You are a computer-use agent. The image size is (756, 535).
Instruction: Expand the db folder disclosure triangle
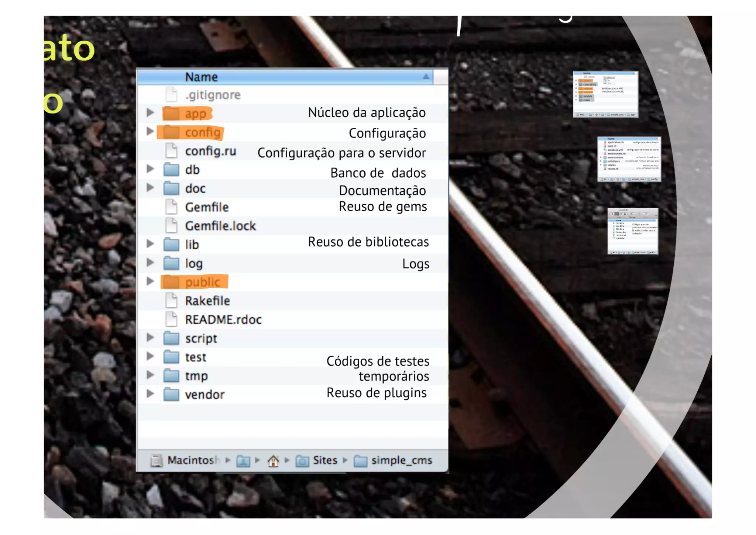150,169
